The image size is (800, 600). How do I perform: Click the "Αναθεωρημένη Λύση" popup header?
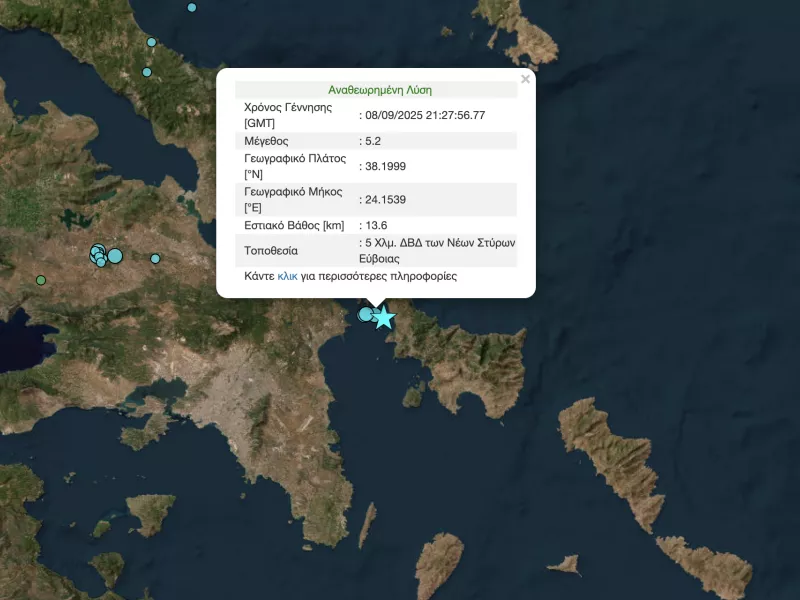click(380, 89)
